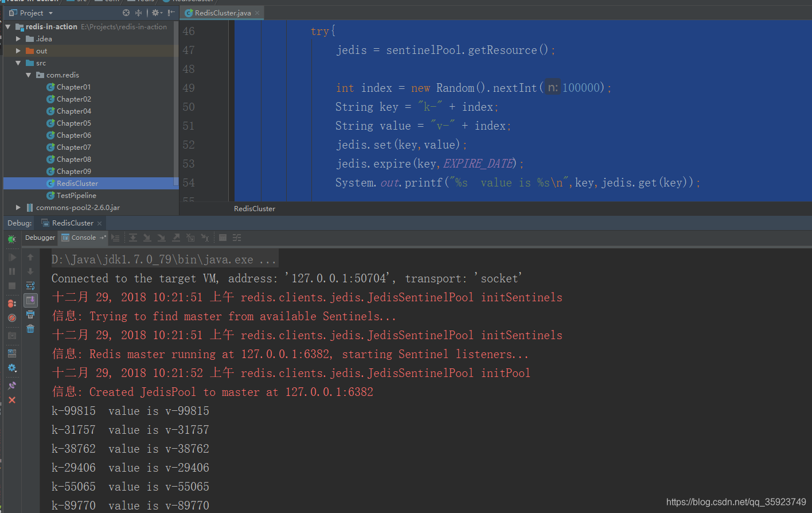Select TestPipeline class in project tree
This screenshot has height=513, width=812.
(x=76, y=196)
